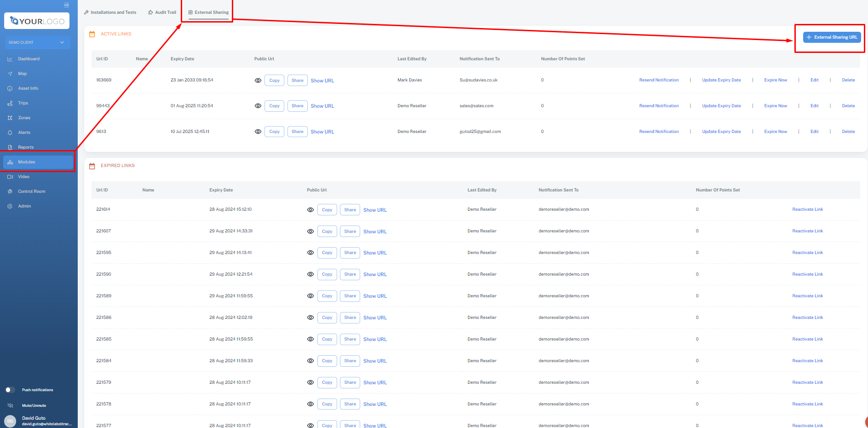Screen dimensions: 868x428
Task: Copy the link for URL 163669
Action: pyautogui.click(x=274, y=81)
